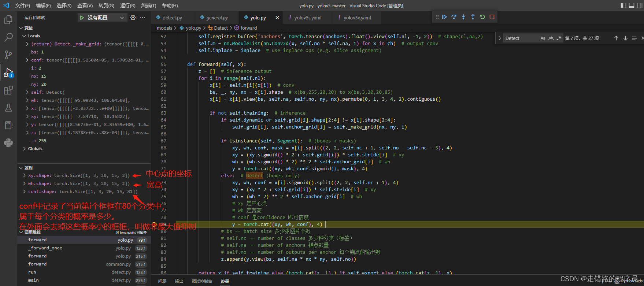Open the Extensions view in activity bar
This screenshot has height=286, width=644.
pyautogui.click(x=8, y=90)
